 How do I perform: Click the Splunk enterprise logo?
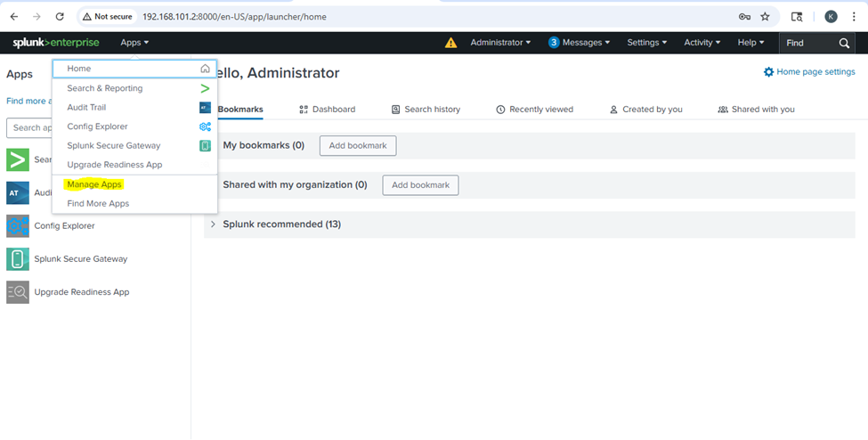(56, 43)
